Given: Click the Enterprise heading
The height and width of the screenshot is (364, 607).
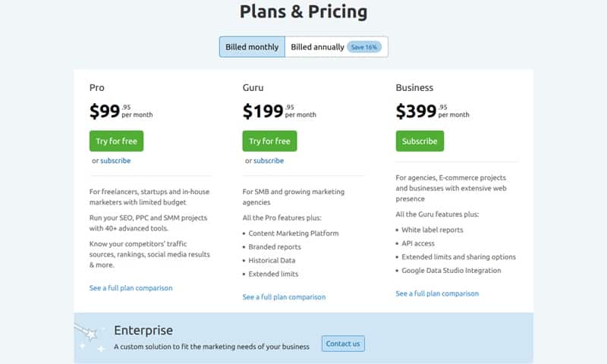Looking at the screenshot, I should [x=143, y=331].
